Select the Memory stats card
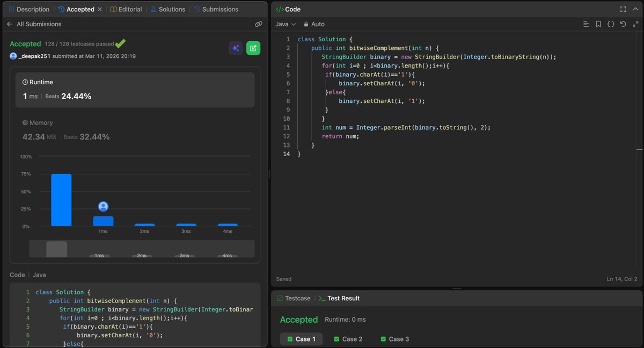 pyautogui.click(x=135, y=130)
